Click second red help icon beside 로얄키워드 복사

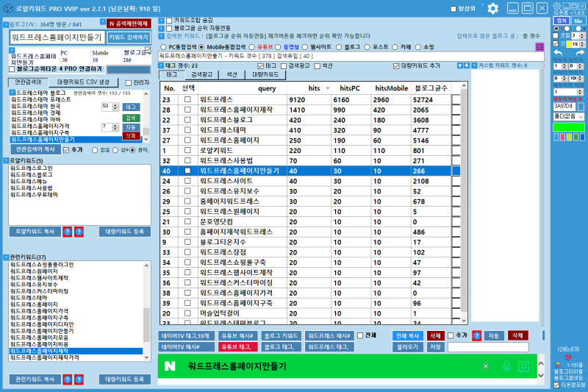pos(79,232)
